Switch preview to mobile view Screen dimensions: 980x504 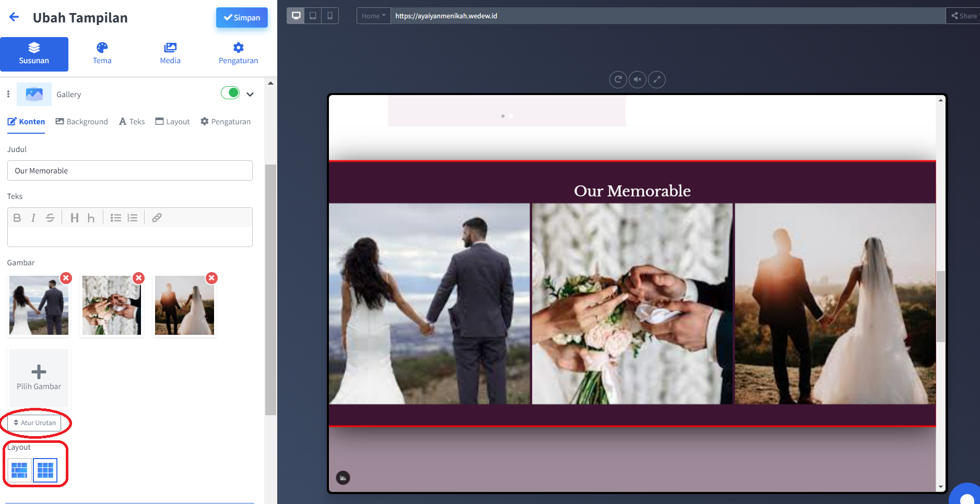coord(330,16)
